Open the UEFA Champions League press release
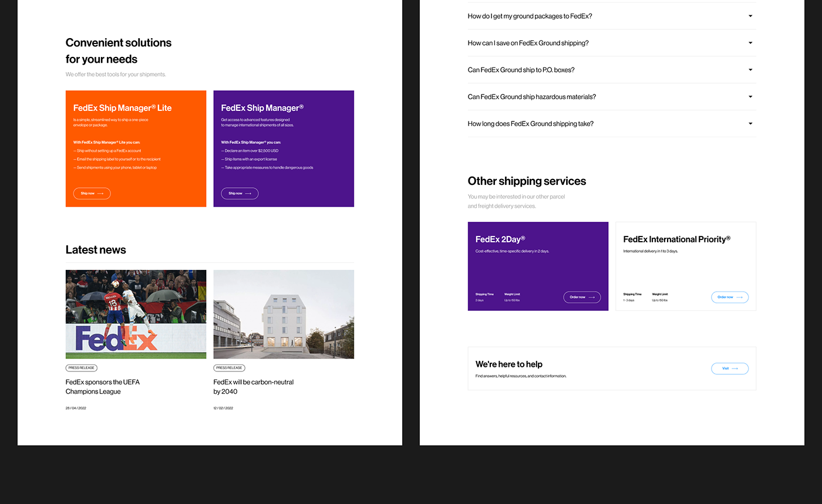 pos(102,387)
